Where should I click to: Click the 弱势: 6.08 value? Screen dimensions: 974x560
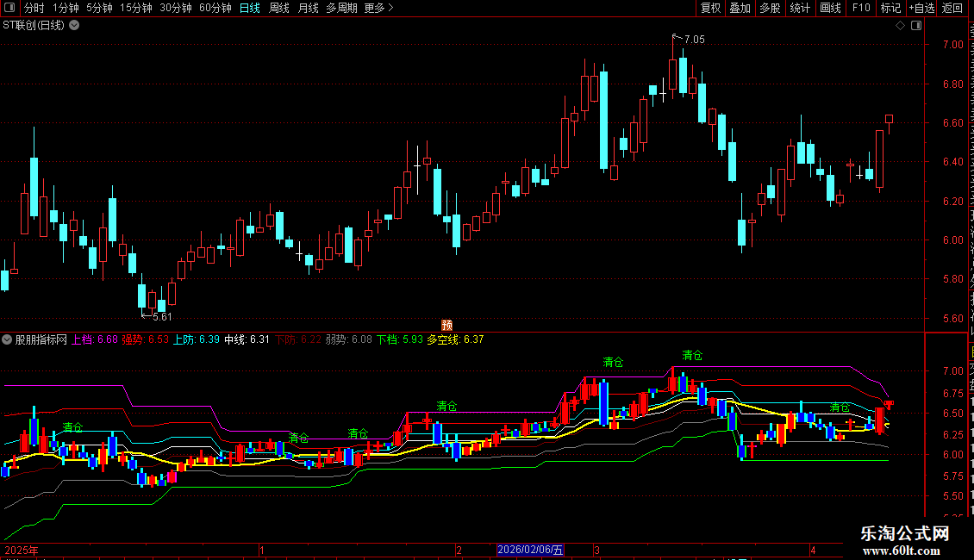[348, 339]
